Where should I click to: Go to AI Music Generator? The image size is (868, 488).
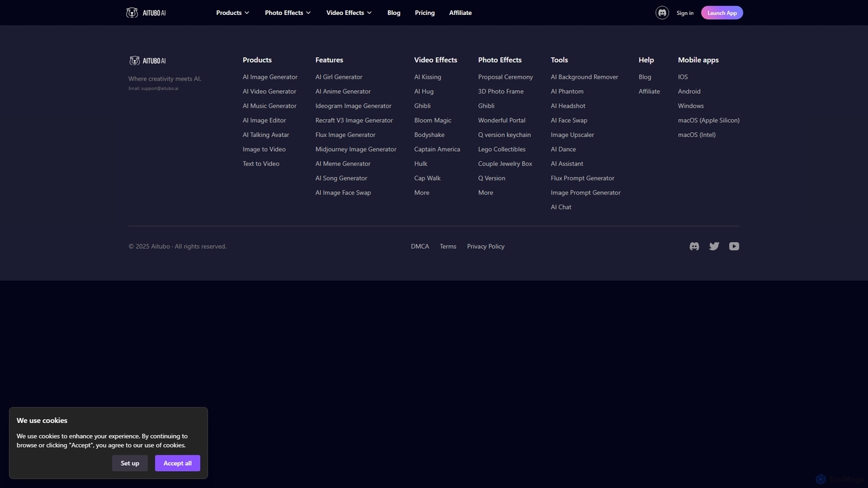(269, 106)
